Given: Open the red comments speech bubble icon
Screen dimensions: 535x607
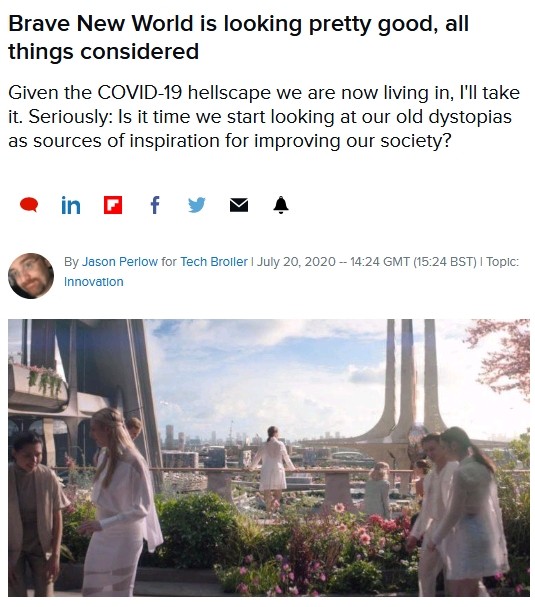Looking at the screenshot, I should pos(29,205).
